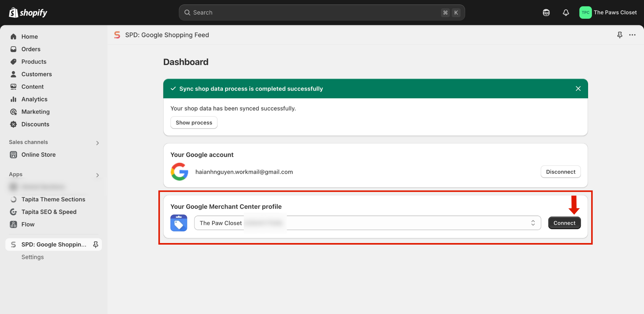The height and width of the screenshot is (314, 644).
Task: Go to Discounts
Action: 35,124
